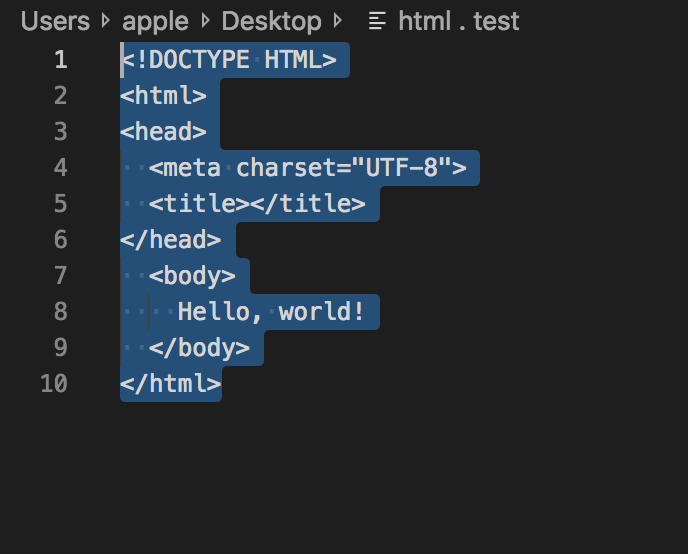The height and width of the screenshot is (554, 688).
Task: Select the html . test breadcrumb file
Action: click(459, 21)
